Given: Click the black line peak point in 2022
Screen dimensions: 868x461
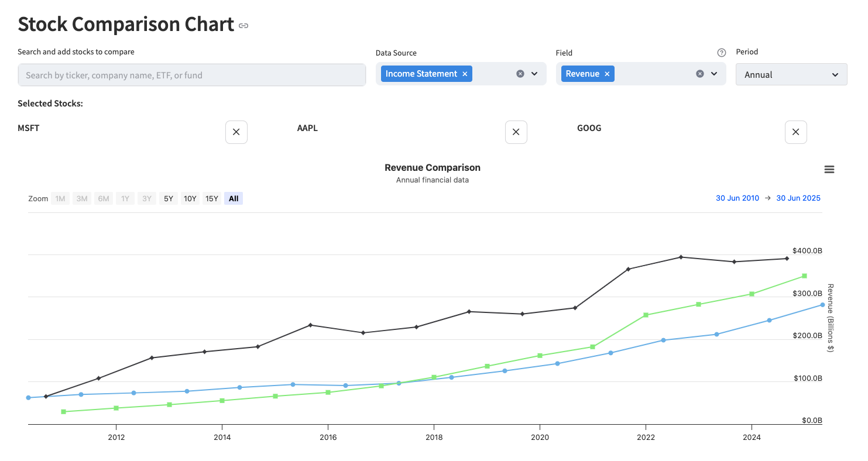Looking at the screenshot, I should click(x=681, y=257).
